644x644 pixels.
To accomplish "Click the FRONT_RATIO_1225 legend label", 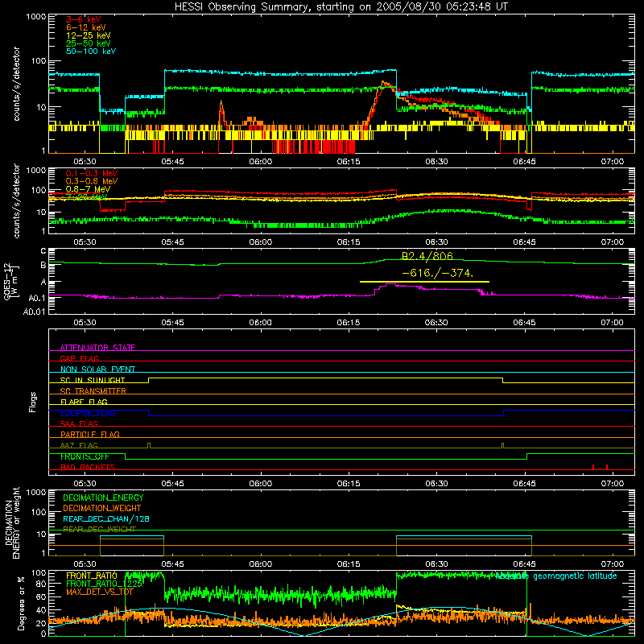I will tap(105, 584).
